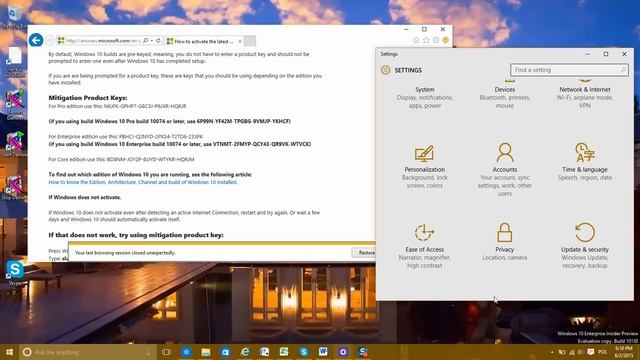Open Word from taskbar
Viewport: 640px width, 360px height.
point(323,352)
